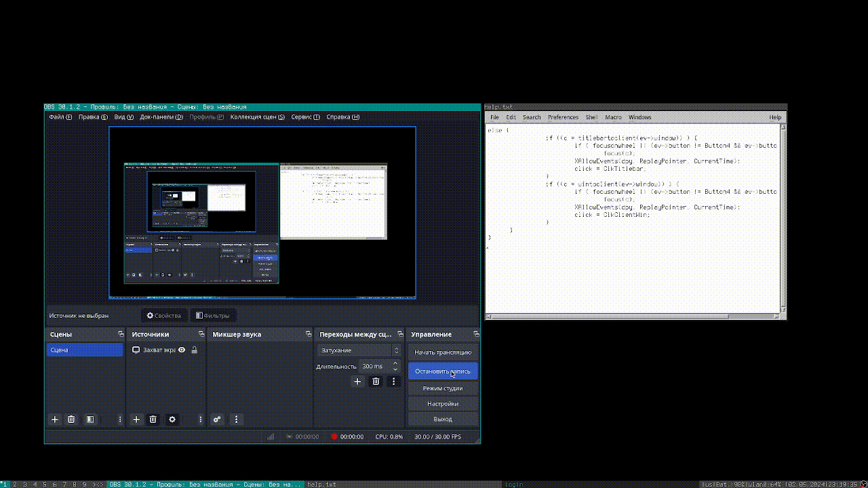Viewport: 868px width, 488px height.
Task: Open three-dot menu in Сцены panel
Action: 120,420
